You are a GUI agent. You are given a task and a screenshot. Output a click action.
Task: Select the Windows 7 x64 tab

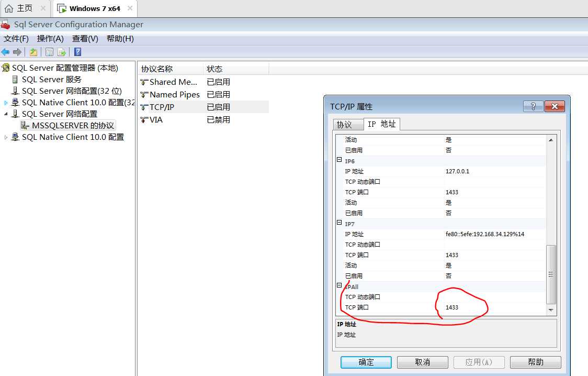[x=95, y=8]
